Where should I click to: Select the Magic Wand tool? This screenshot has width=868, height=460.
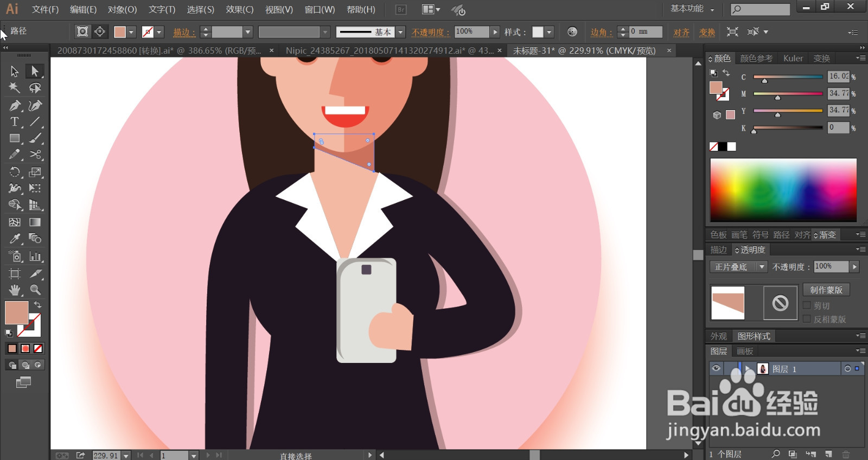tap(15, 88)
